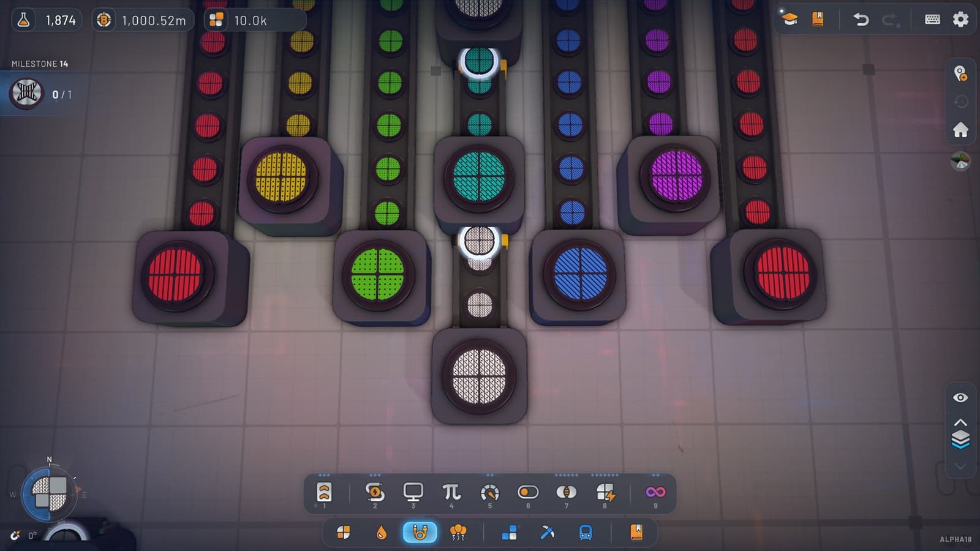Select the switch button tool in slot 6

coord(528,492)
